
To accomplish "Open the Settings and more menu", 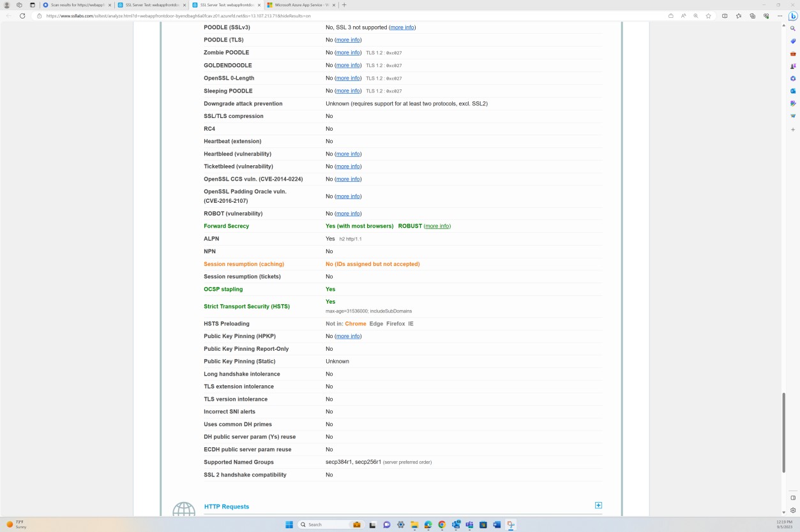I will (x=780, y=16).
